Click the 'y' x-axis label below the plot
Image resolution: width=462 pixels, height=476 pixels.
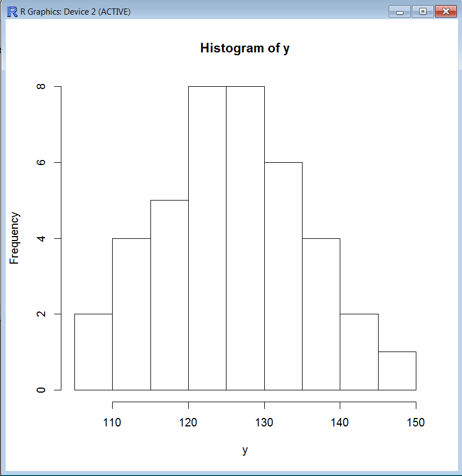click(x=245, y=450)
